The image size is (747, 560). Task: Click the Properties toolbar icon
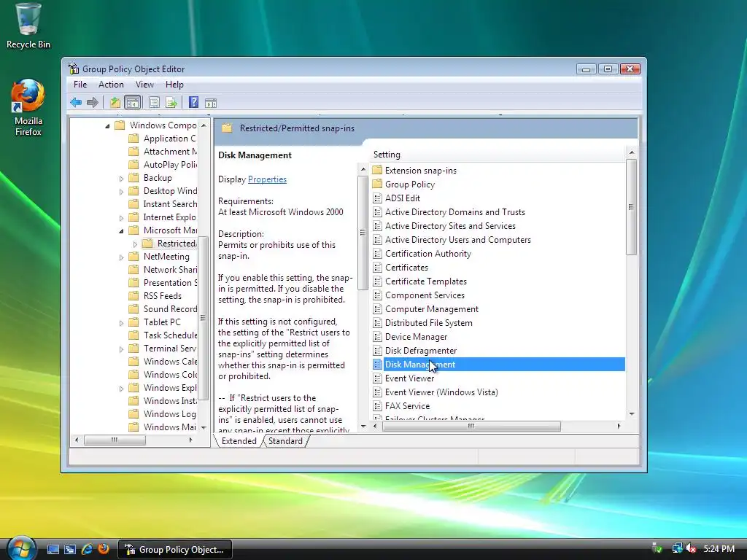click(x=154, y=102)
